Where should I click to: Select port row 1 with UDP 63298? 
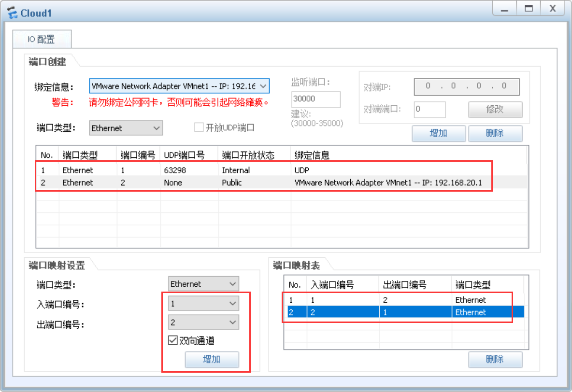[x=282, y=170]
